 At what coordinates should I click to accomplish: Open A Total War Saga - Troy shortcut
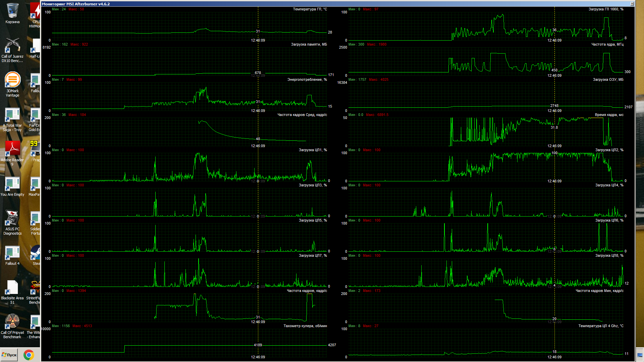click(x=12, y=116)
